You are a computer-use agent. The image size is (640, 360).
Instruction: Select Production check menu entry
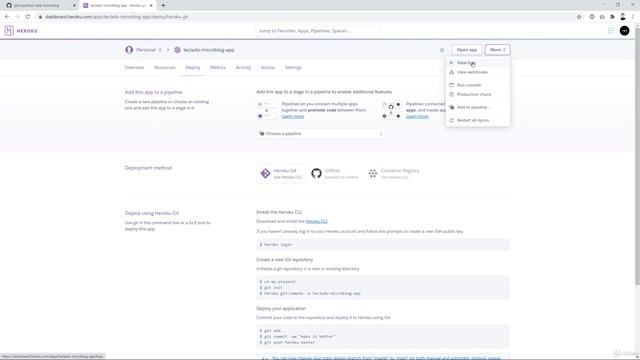coord(478,94)
